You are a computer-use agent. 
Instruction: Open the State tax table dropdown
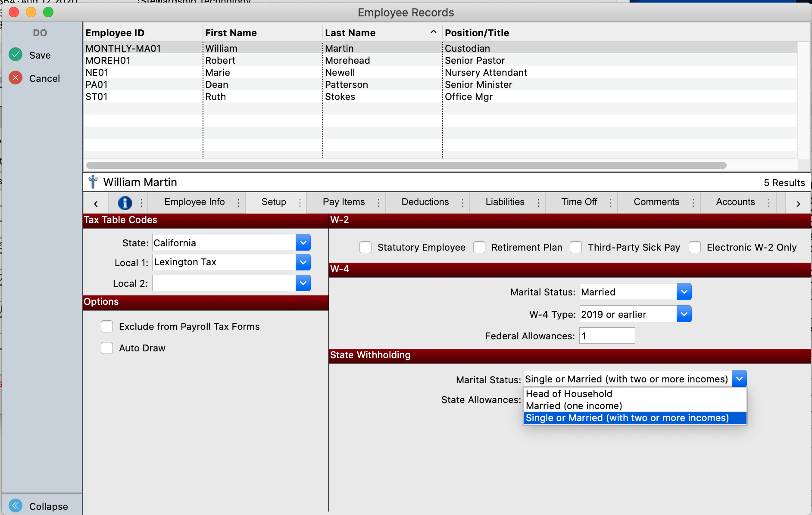(303, 243)
